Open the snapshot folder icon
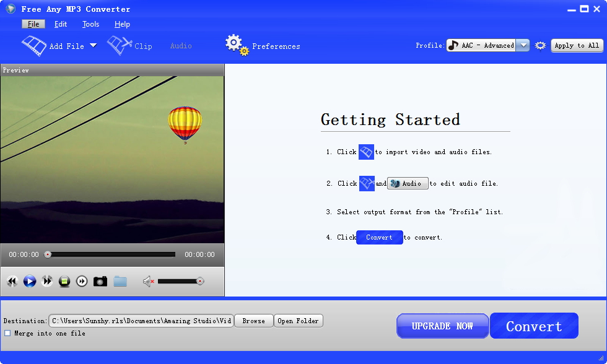This screenshot has height=364, width=607. coord(120,281)
